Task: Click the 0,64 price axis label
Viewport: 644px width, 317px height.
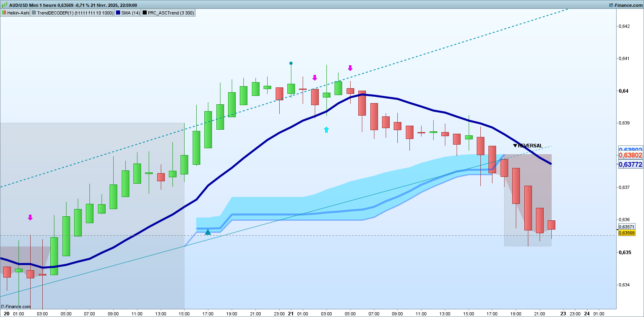Action: (x=623, y=91)
